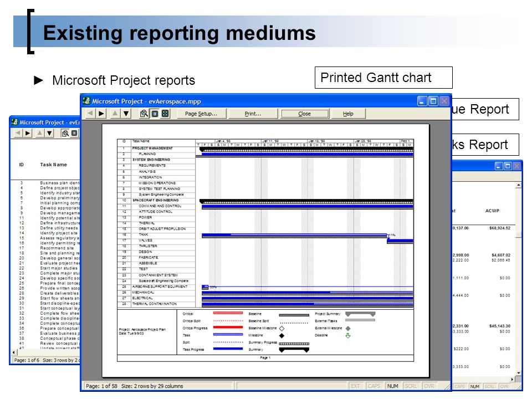The height and width of the screenshot is (399, 532).
Task: Click 'Page: 1 of 58' status text
Action: pyautogui.click(x=101, y=386)
